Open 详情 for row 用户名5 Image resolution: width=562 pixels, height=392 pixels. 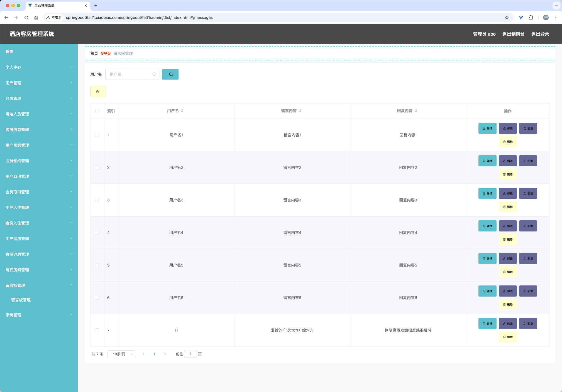487,258
